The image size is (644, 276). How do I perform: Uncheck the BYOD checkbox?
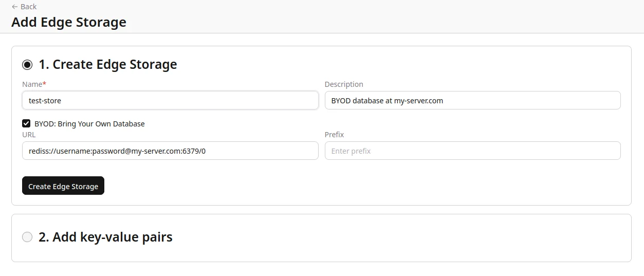pos(26,123)
